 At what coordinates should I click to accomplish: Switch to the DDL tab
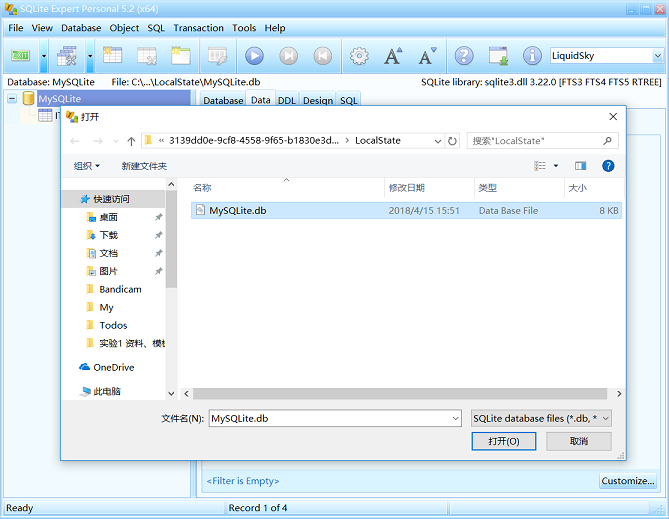point(287,100)
